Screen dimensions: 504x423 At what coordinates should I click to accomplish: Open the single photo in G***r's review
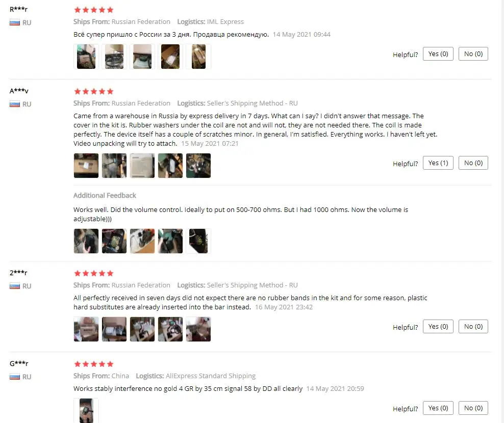(86, 410)
